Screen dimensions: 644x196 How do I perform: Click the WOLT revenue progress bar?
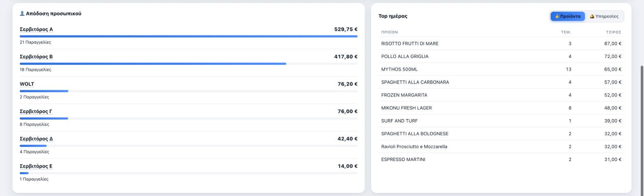189,91
